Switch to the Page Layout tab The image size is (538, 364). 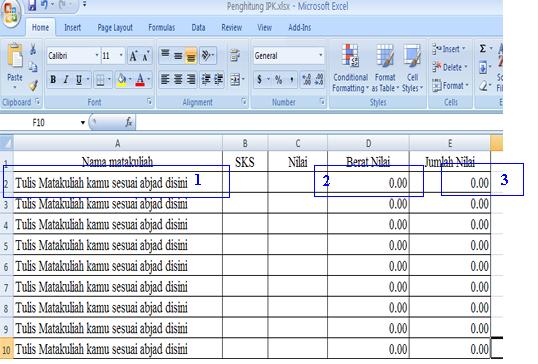[x=115, y=27]
